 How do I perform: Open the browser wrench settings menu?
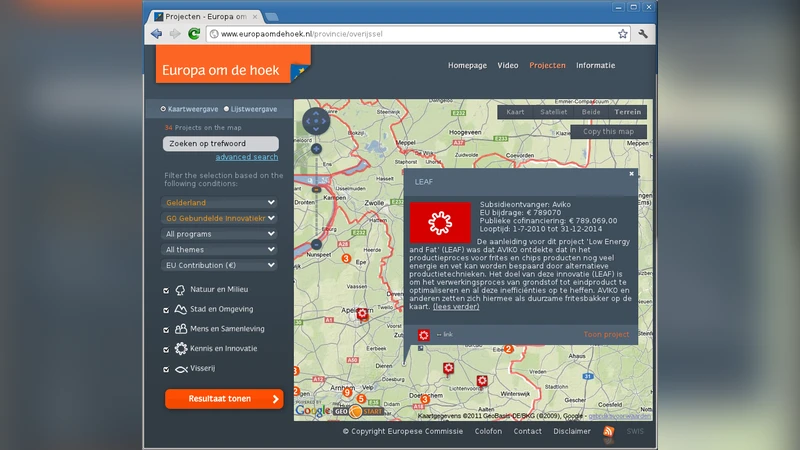(x=643, y=33)
